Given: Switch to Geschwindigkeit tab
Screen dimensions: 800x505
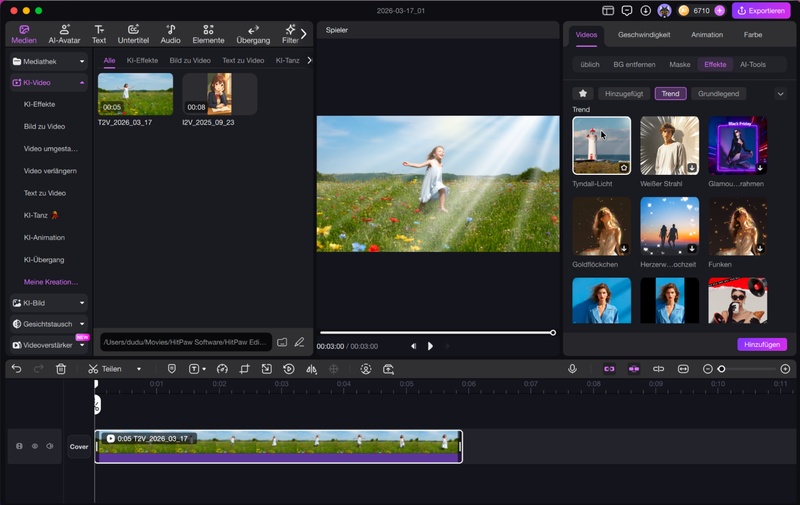Looking at the screenshot, I should click(644, 35).
